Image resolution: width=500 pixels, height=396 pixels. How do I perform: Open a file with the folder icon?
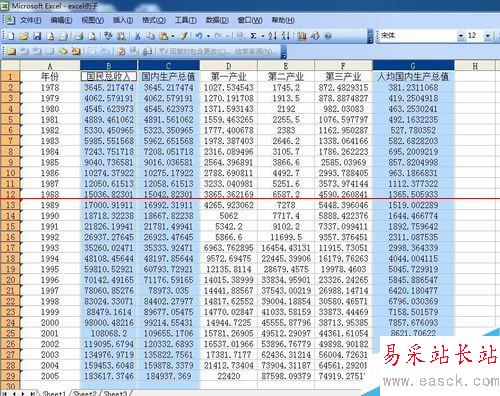click(24, 36)
